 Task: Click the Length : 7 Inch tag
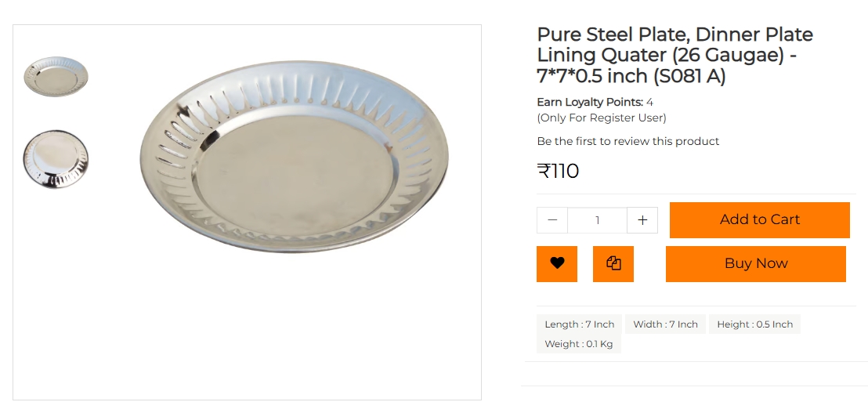point(580,324)
